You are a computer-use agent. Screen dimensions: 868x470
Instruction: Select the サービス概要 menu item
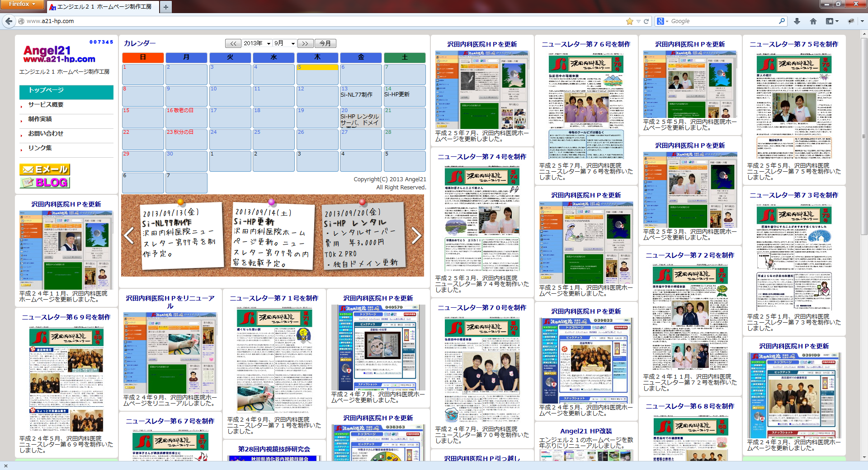46,105
